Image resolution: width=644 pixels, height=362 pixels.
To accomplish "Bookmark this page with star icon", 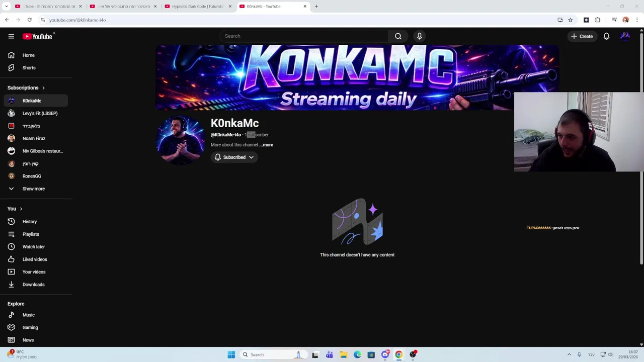I will pyautogui.click(x=570, y=20).
